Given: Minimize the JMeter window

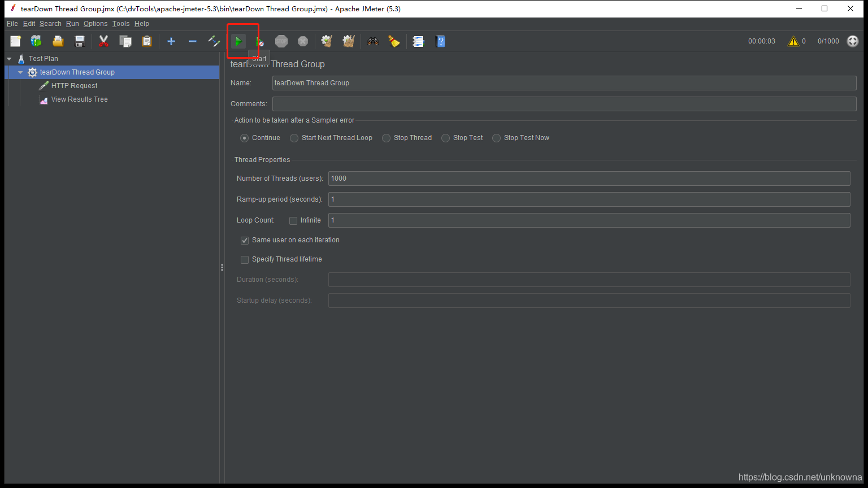Looking at the screenshot, I should [x=799, y=8].
